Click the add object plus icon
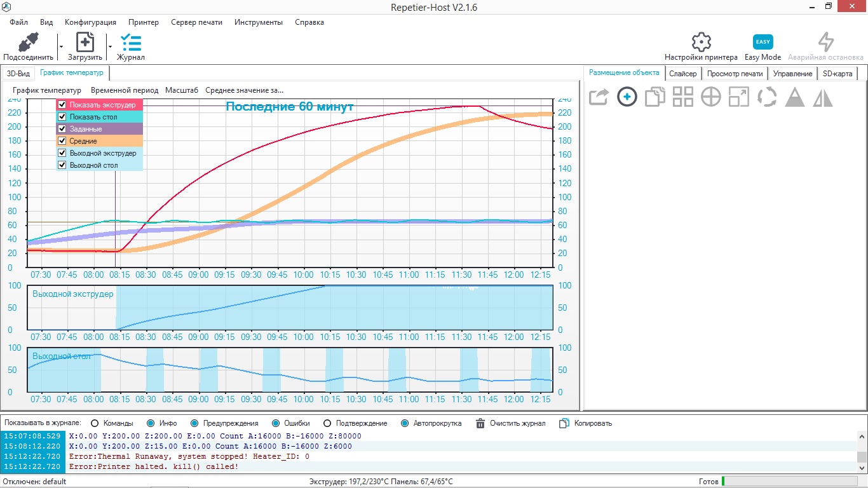Viewport: 868px width, 488px height. click(x=627, y=97)
